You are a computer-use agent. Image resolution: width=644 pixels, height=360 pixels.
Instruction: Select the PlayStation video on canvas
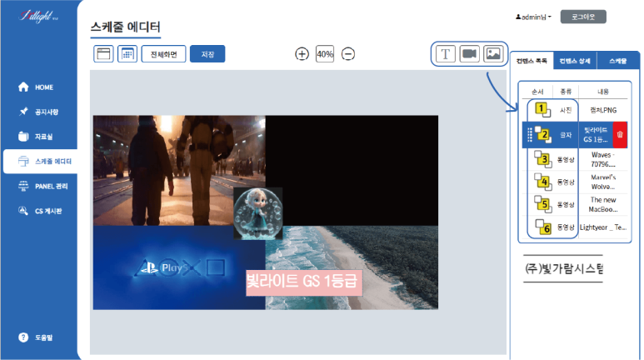pos(179,268)
